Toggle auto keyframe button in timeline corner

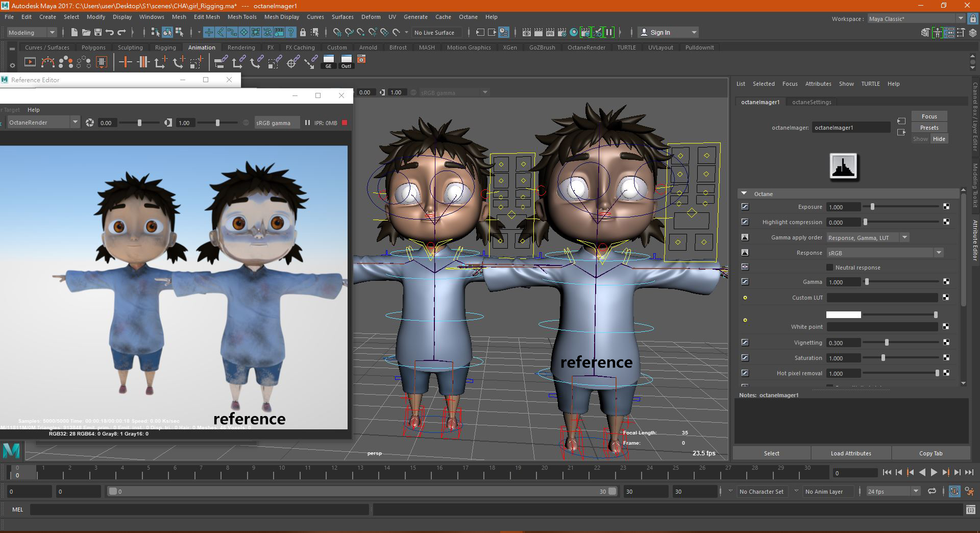tap(954, 491)
